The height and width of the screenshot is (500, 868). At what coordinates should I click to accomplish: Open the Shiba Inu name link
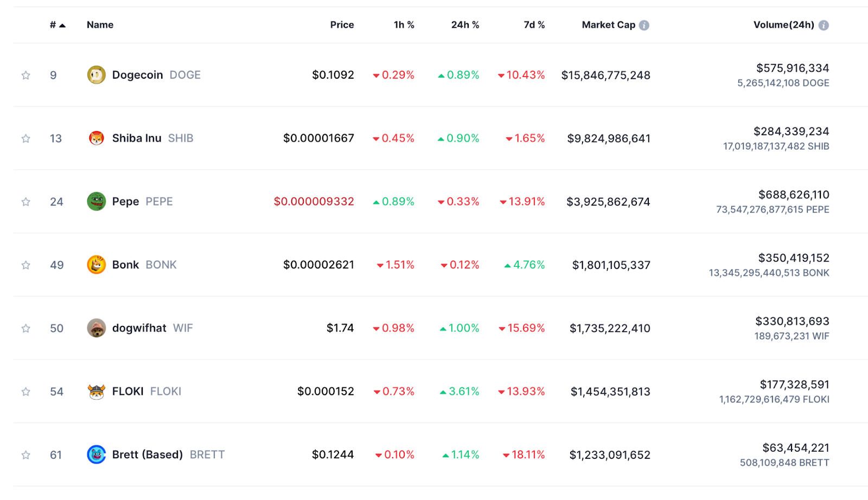point(137,138)
